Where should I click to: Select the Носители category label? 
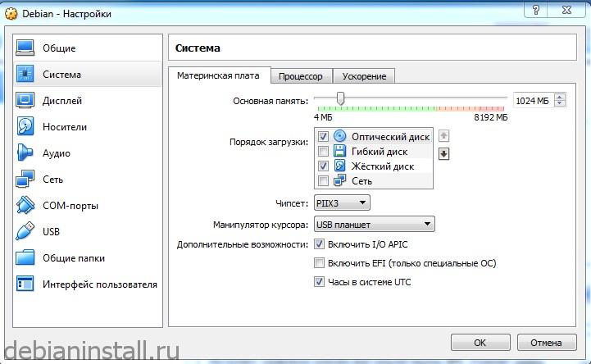pos(65,127)
